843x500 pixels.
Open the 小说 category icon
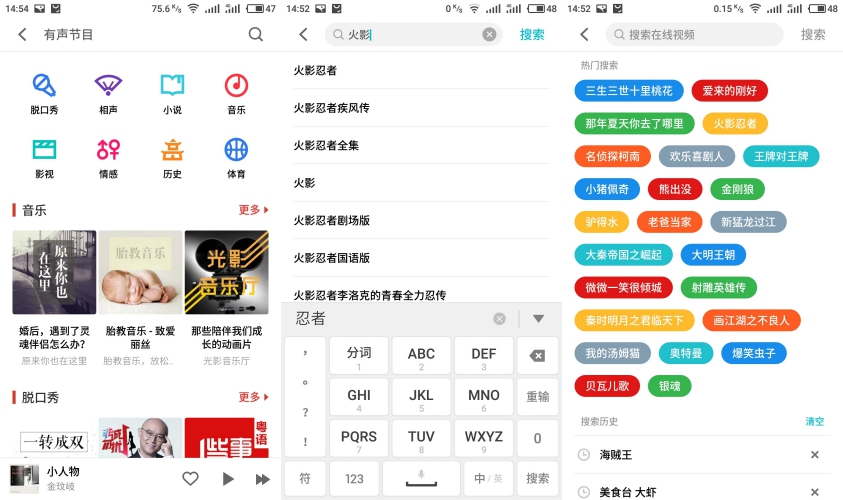pyautogui.click(x=172, y=94)
